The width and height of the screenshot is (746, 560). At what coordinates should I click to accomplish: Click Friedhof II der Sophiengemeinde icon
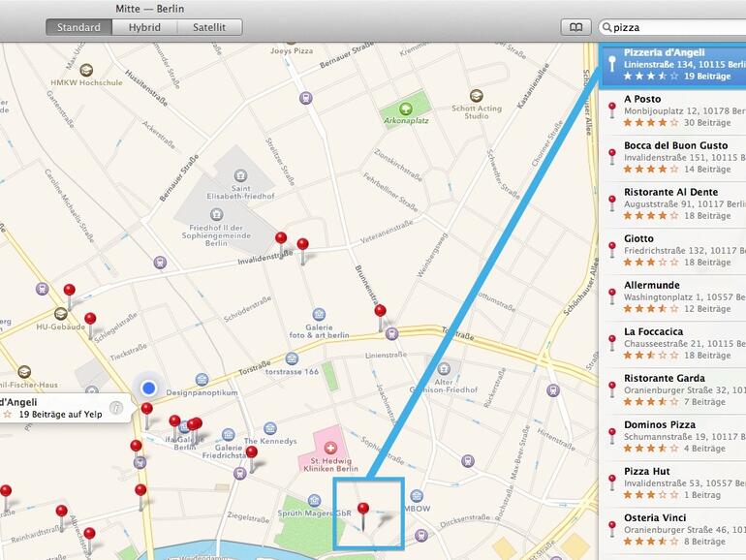pos(216,214)
